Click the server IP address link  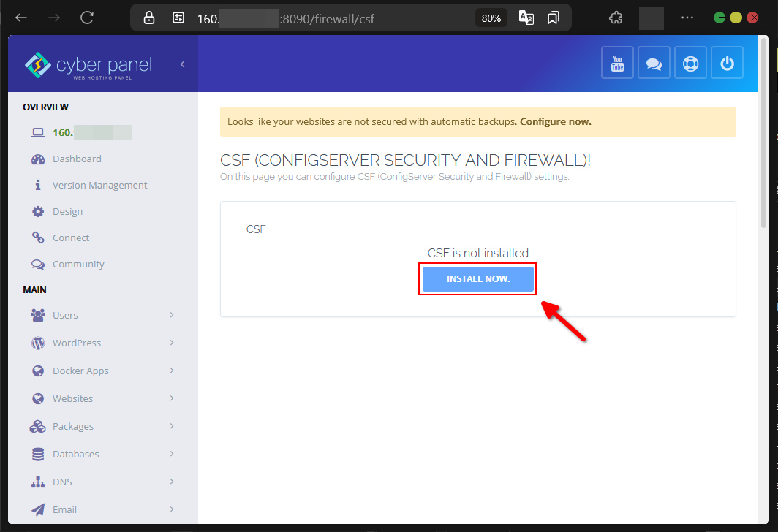pos(92,132)
